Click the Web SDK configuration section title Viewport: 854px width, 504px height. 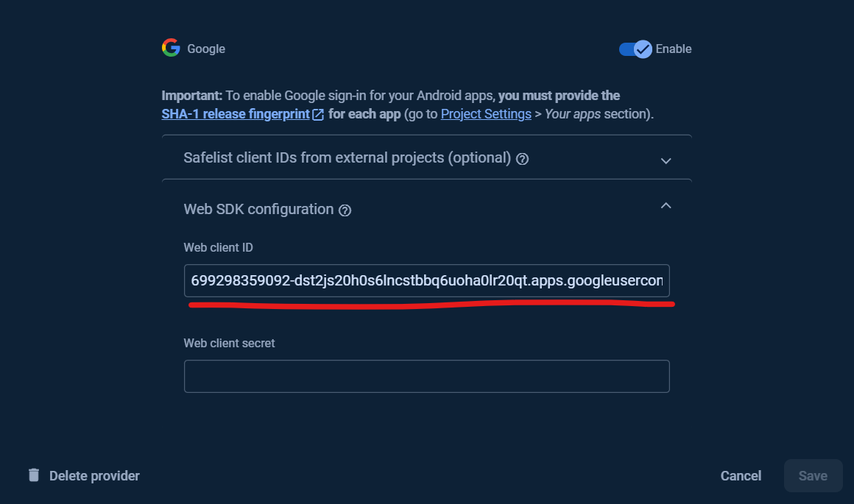click(x=258, y=209)
